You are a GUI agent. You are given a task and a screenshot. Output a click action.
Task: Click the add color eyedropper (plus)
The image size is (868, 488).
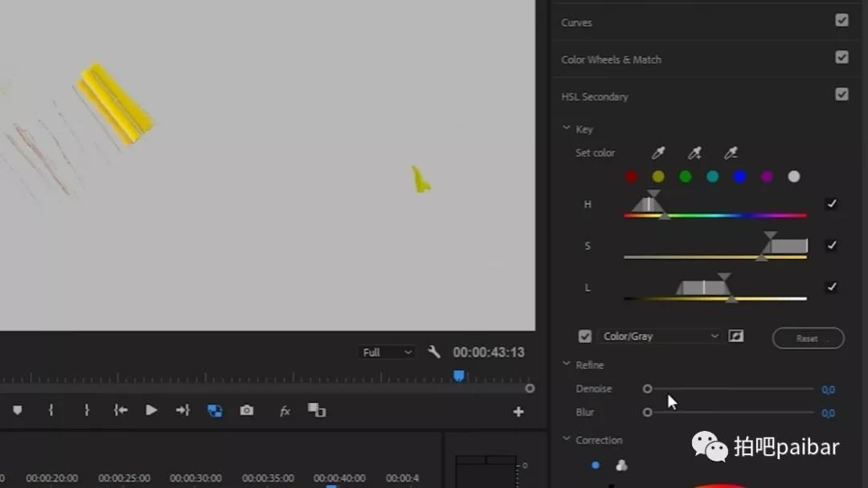(694, 153)
